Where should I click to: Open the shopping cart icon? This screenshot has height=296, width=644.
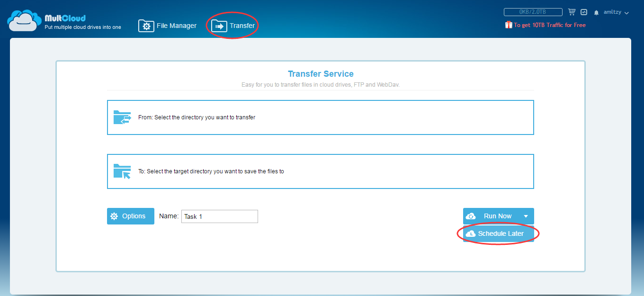coord(572,12)
